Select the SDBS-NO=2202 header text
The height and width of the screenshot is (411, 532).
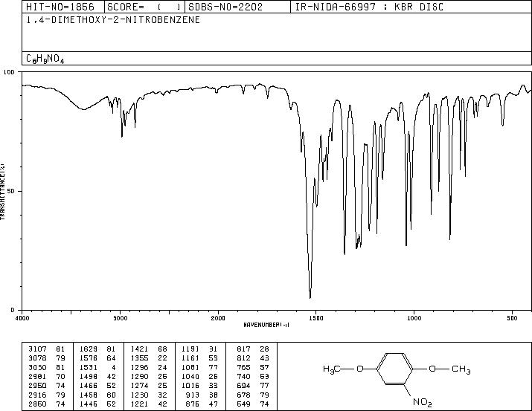pyautogui.click(x=225, y=7)
